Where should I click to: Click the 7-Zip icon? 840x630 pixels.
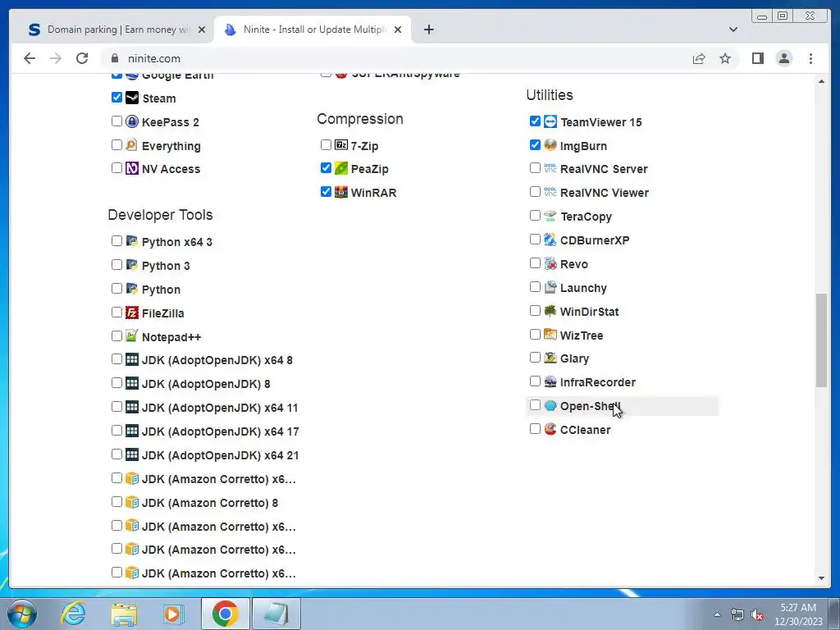tap(341, 144)
